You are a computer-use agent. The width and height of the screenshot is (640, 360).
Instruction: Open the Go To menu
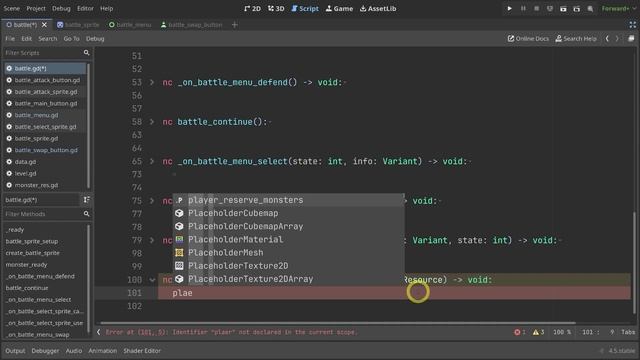pyautogui.click(x=71, y=39)
